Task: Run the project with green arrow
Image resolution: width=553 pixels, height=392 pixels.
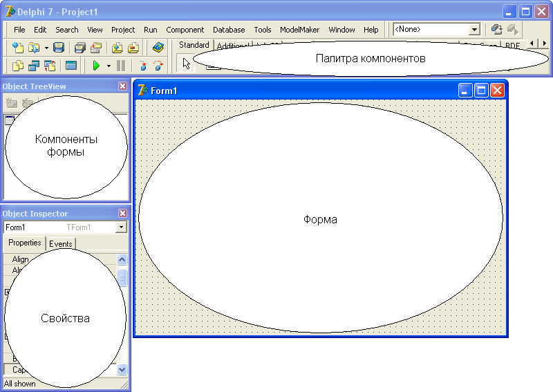Action: tap(97, 66)
